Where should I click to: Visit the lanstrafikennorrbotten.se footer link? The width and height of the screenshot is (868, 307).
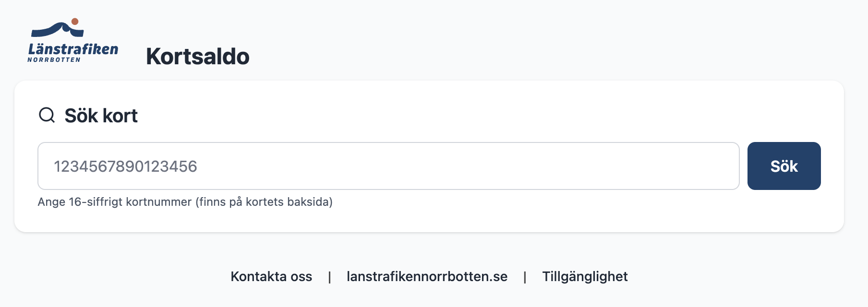point(427,276)
